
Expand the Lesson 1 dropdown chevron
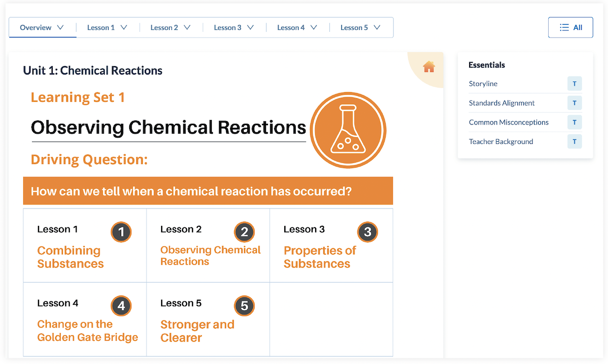[123, 27]
